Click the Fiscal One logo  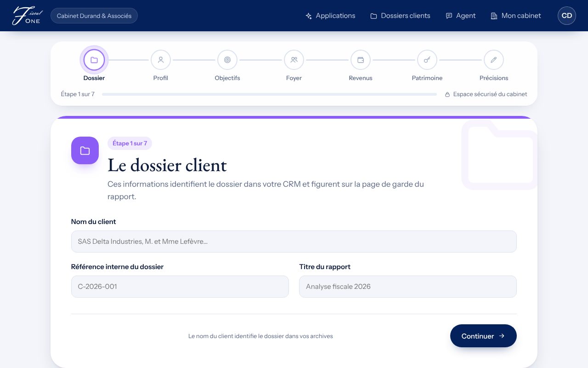pyautogui.click(x=27, y=16)
